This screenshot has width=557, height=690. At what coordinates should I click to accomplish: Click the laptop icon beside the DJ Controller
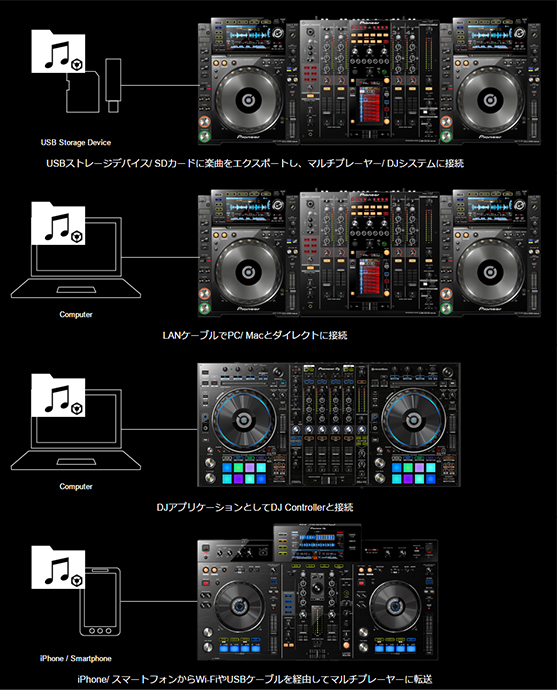click(76, 430)
